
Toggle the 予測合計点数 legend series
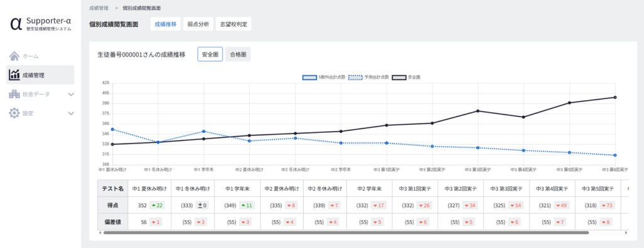(369, 77)
